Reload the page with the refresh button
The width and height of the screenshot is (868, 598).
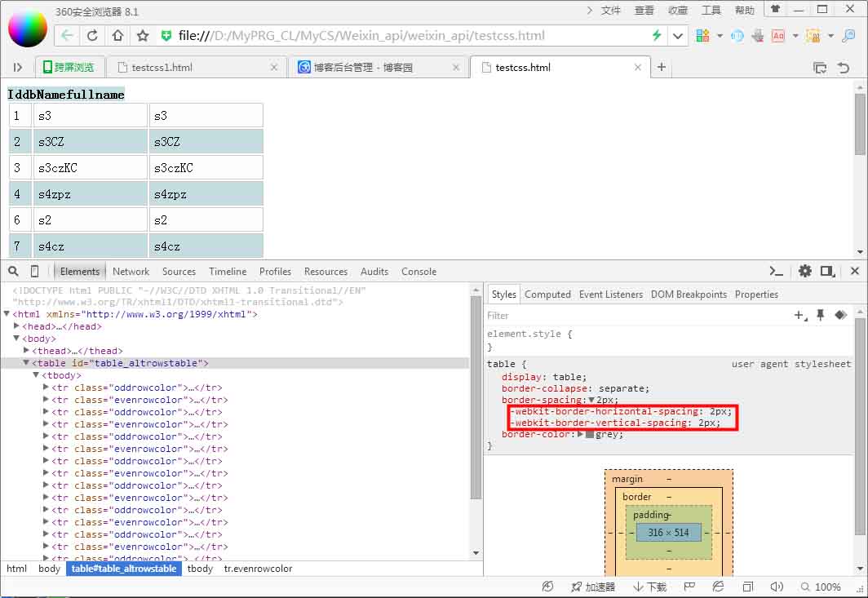click(x=92, y=36)
